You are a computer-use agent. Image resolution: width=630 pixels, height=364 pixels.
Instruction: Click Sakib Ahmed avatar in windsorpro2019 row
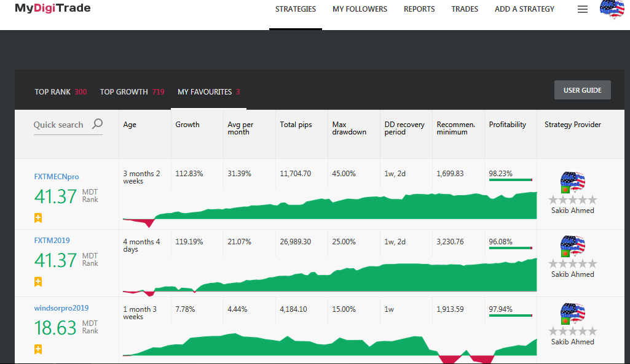(573, 314)
